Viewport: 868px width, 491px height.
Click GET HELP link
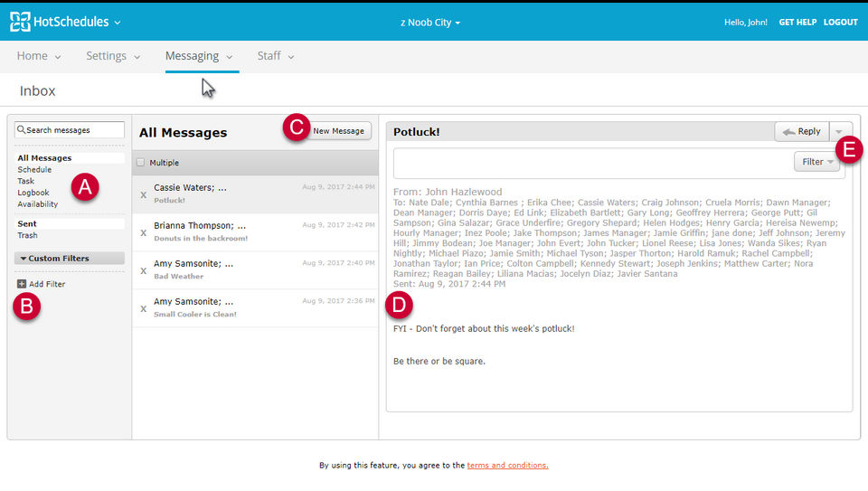pyautogui.click(x=797, y=22)
